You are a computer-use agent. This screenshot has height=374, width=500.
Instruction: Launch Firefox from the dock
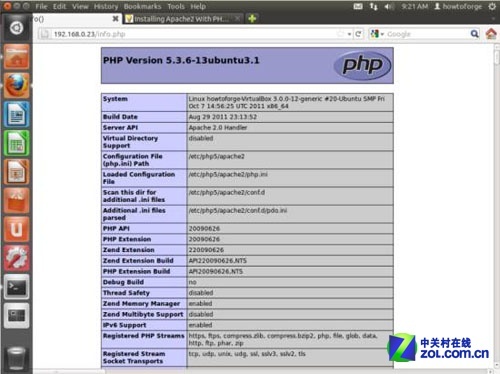pos(16,86)
